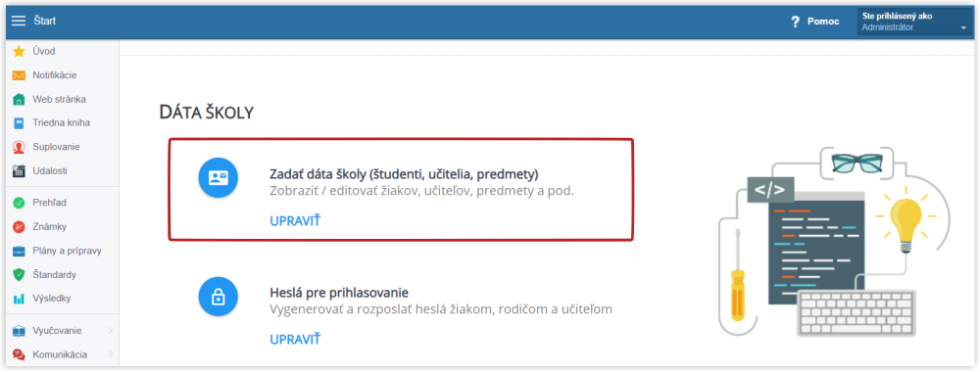Click UPRAVIŤ under Zadať dáta školy
Screen dimensions: 980x372
click(x=295, y=220)
